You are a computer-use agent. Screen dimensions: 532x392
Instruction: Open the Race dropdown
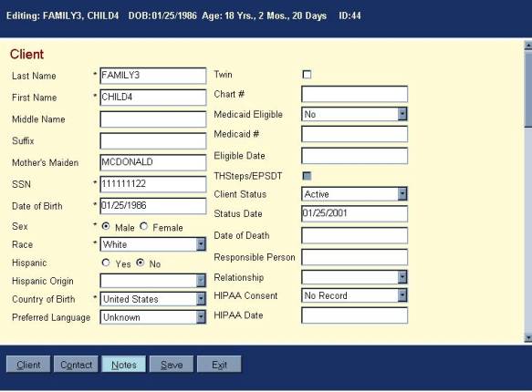point(153,244)
